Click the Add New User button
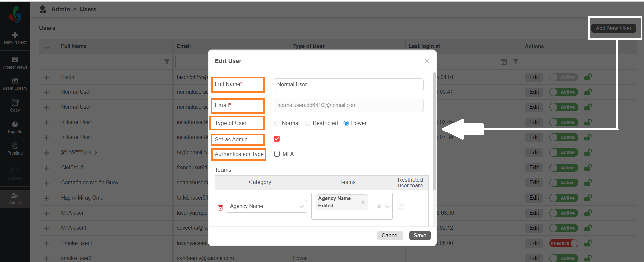644x262 pixels. coord(613,28)
